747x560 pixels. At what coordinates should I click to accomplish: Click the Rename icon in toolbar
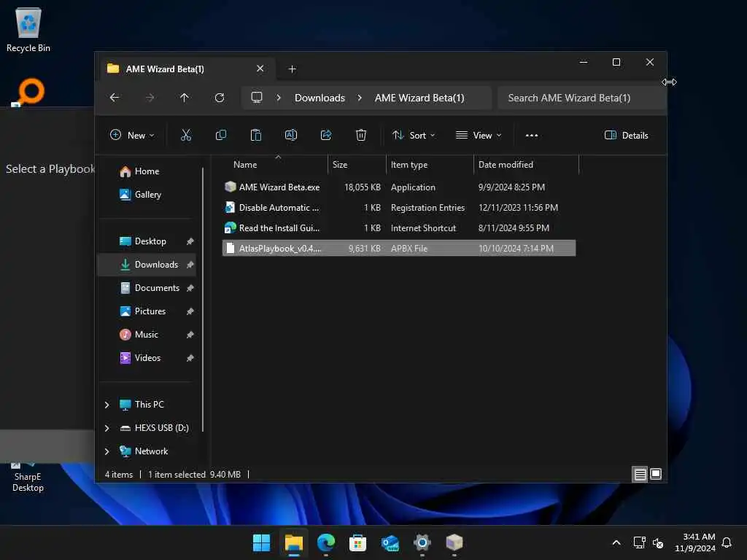[x=290, y=135]
